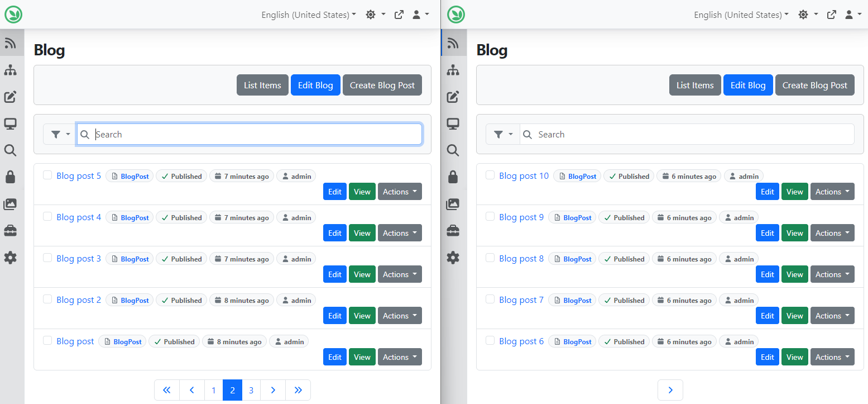The image size is (868, 404).
Task: Tick the checkbox for Blog post 2
Action: point(47,299)
